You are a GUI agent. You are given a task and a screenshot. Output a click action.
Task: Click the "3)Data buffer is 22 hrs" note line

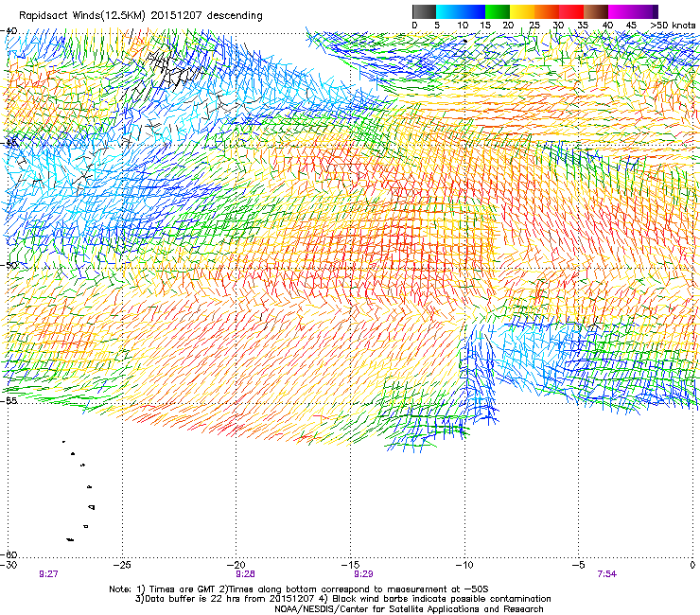(342, 599)
